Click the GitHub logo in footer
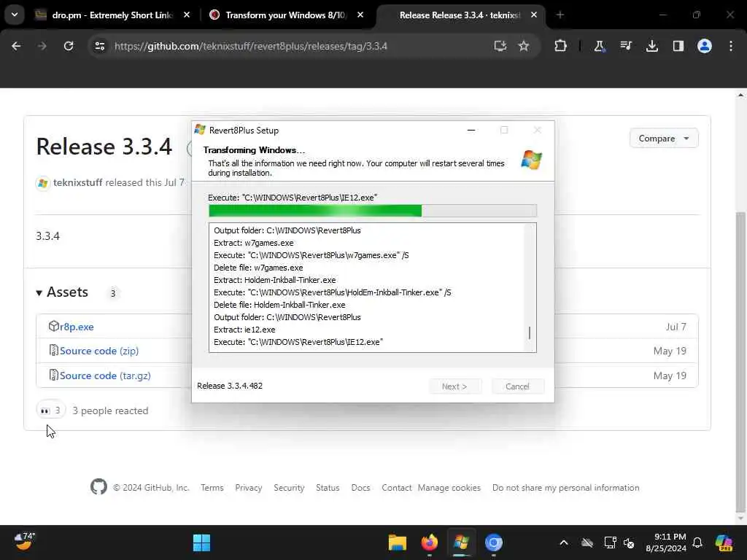This screenshot has width=747, height=560. pos(98,486)
